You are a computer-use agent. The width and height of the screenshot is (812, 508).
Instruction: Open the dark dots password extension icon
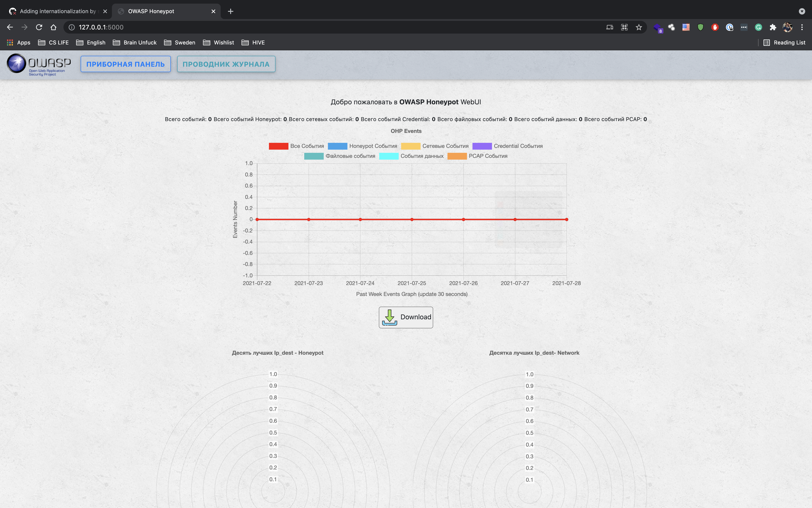point(744,27)
